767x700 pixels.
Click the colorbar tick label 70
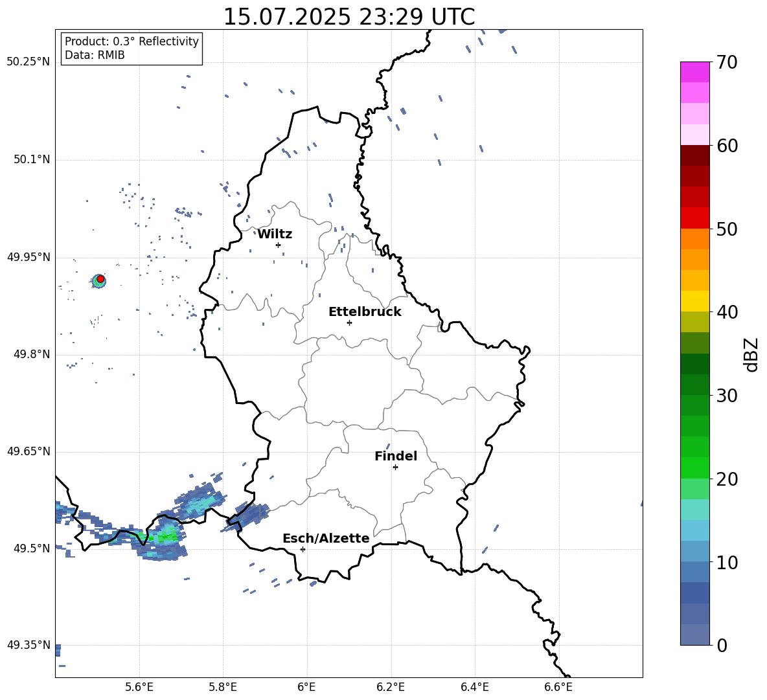click(x=727, y=63)
